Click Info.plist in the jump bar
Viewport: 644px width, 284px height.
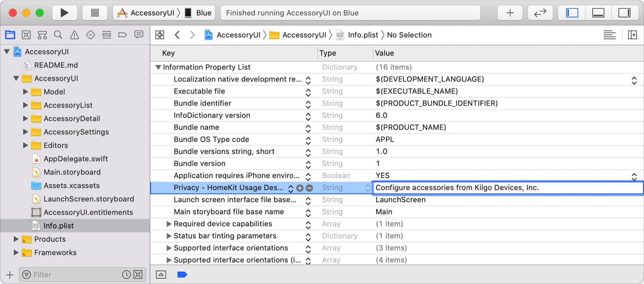pyautogui.click(x=364, y=35)
